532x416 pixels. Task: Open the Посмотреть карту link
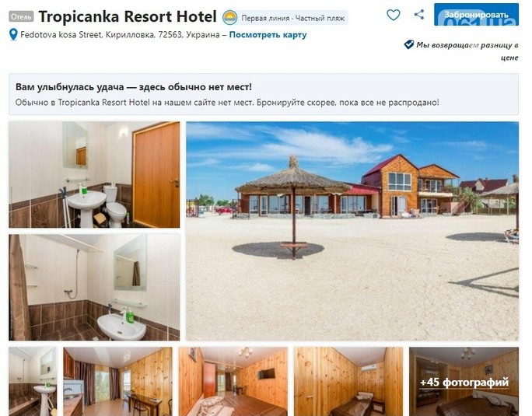(268, 35)
